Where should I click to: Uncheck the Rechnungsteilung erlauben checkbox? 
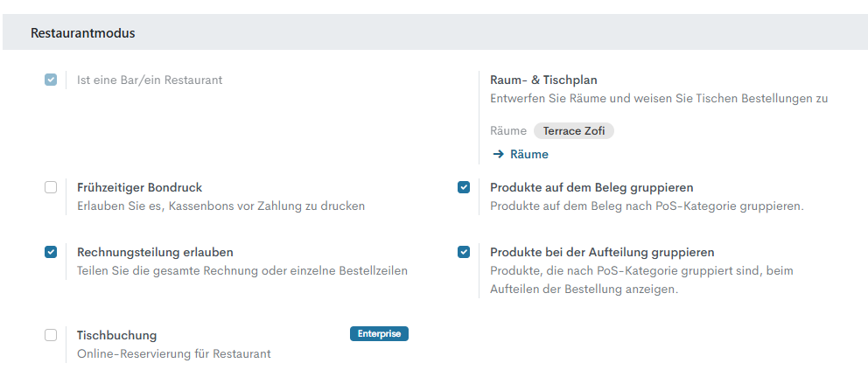click(51, 252)
